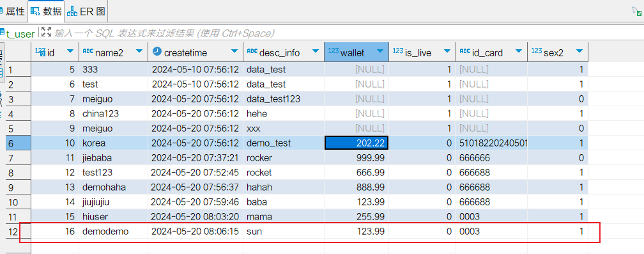Click the desc_info column ABC type icon
Screen dimensions: 644x254
pyautogui.click(x=252, y=51)
